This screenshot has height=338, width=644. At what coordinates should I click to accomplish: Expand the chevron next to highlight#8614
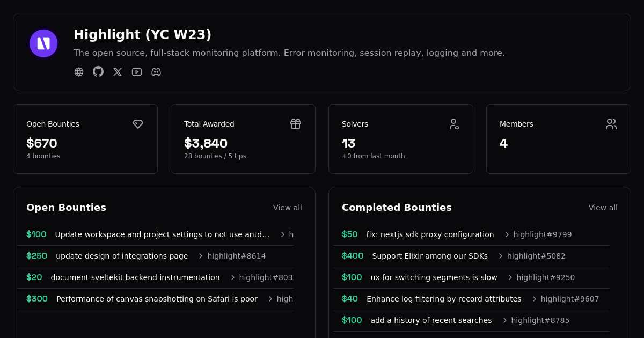click(200, 256)
